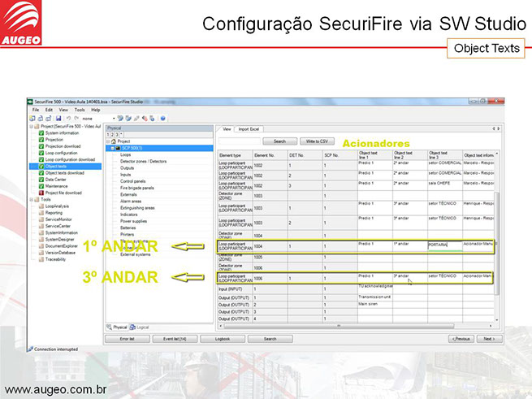The height and width of the screenshot is (399, 532).
Task: Switch to the Import Excel tab
Action: pos(249,129)
